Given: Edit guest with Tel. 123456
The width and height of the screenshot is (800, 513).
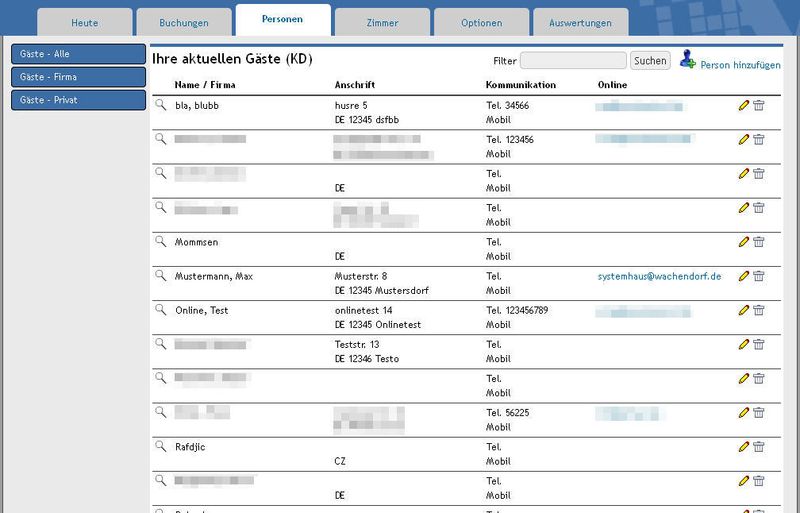Looking at the screenshot, I should coord(744,139).
